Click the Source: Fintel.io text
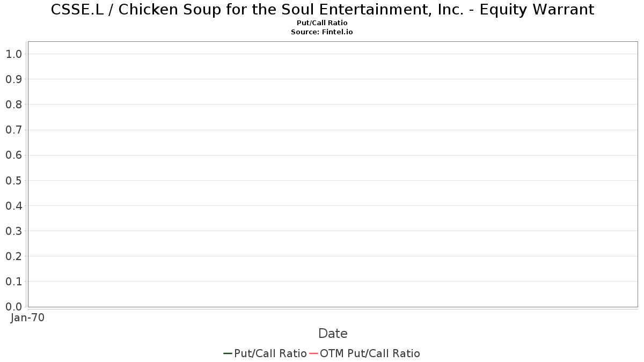This screenshot has height=362, width=644. (x=322, y=32)
